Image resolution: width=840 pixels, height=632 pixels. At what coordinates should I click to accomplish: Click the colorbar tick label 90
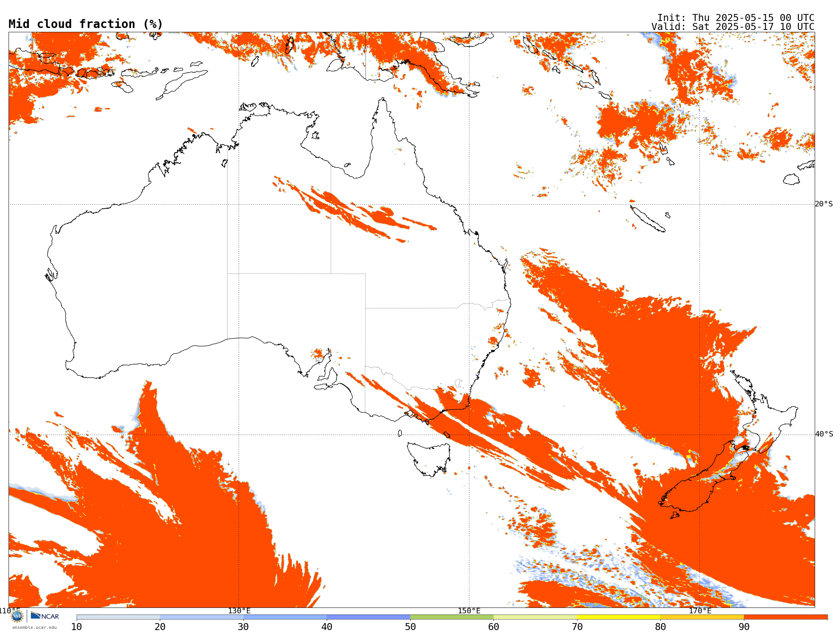point(744,627)
